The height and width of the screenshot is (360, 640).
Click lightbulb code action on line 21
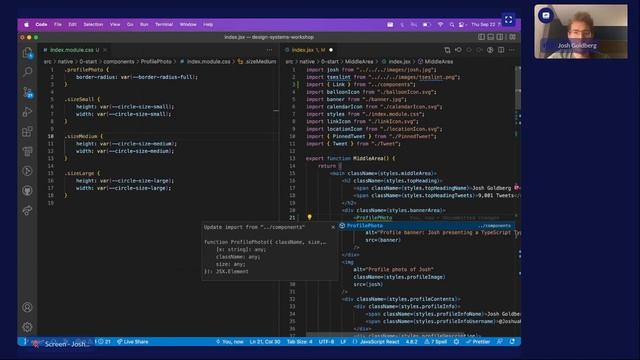tap(309, 217)
